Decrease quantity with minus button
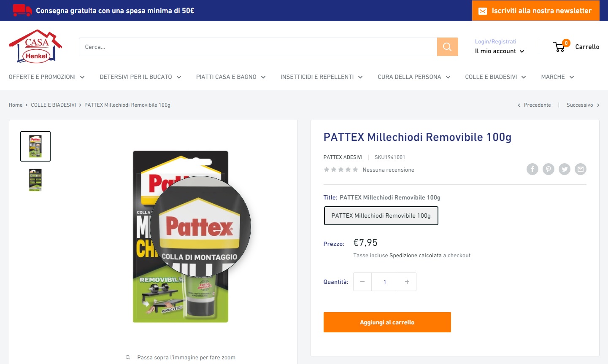The image size is (608, 364). pos(362,282)
